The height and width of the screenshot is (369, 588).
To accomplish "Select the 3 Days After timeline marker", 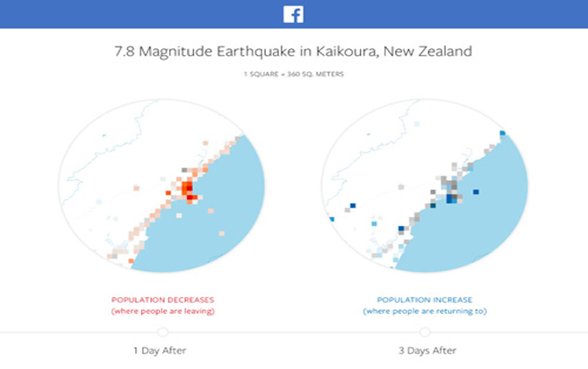I will 425,332.
